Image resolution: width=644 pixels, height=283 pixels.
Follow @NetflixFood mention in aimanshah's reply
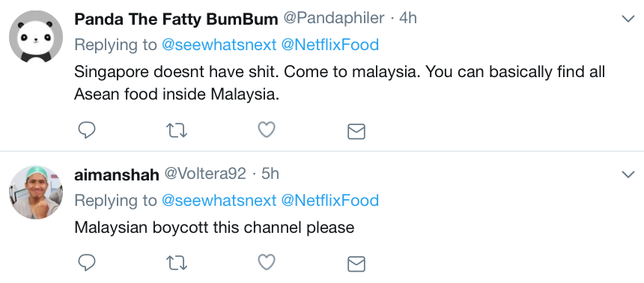point(329,201)
